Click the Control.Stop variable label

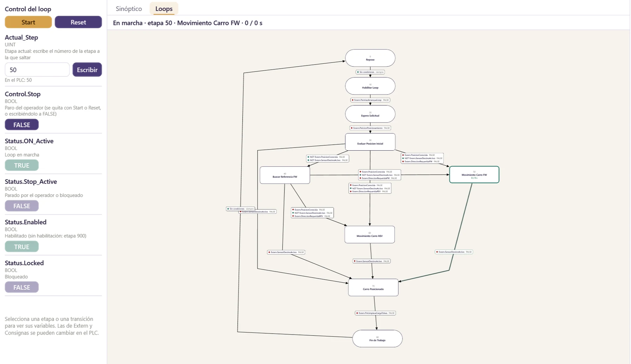[23, 94]
